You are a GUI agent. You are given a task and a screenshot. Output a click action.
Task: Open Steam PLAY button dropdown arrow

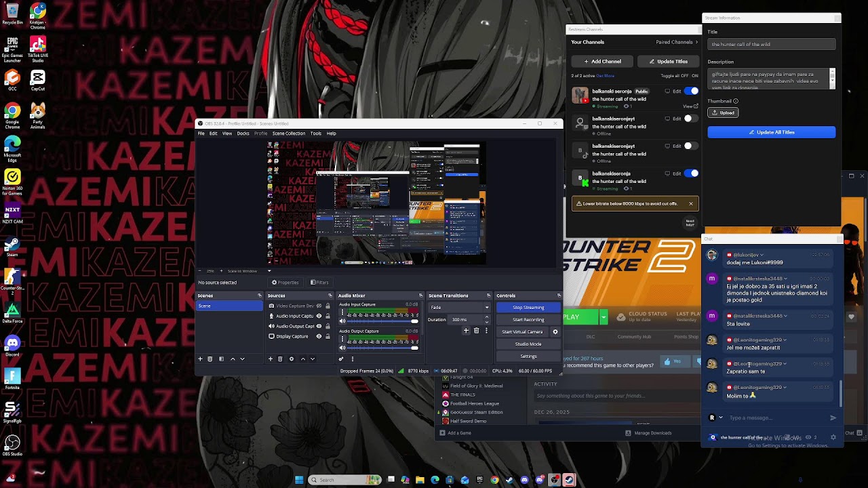coord(603,317)
